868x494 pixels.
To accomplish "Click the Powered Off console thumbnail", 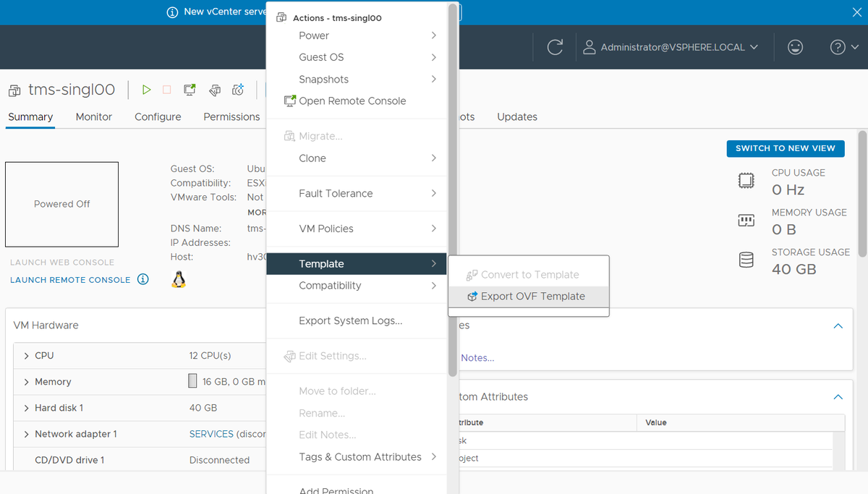I will click(62, 204).
